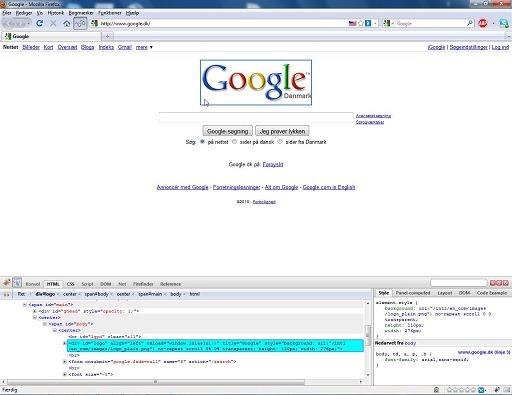Viewport: 512px width, 395px height.
Task: Click the Google-søgning button
Action: click(228, 131)
